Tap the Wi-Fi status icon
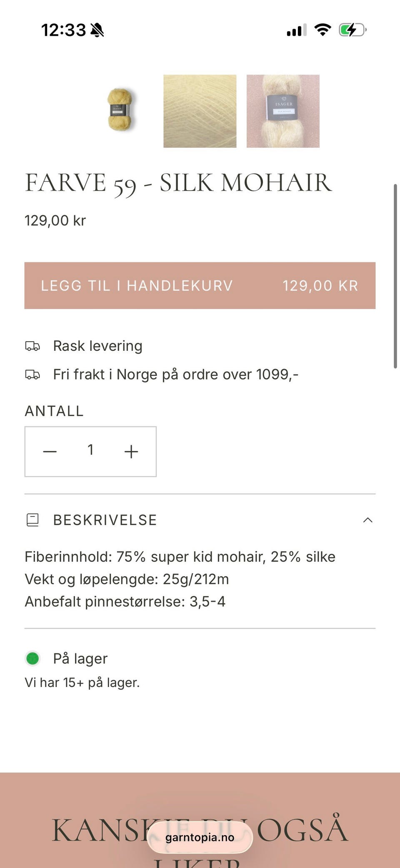This screenshot has width=400, height=868. pos(322,30)
